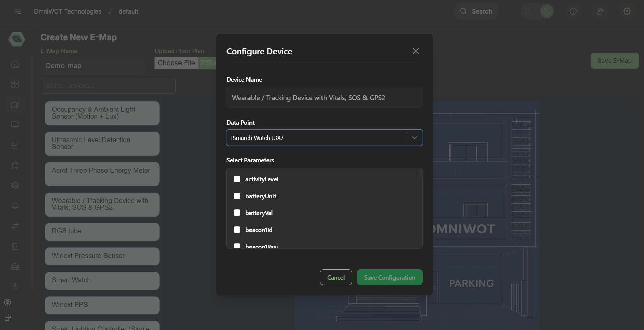Enable the activityLevel checkbox
The height and width of the screenshot is (330, 644).
(x=237, y=179)
